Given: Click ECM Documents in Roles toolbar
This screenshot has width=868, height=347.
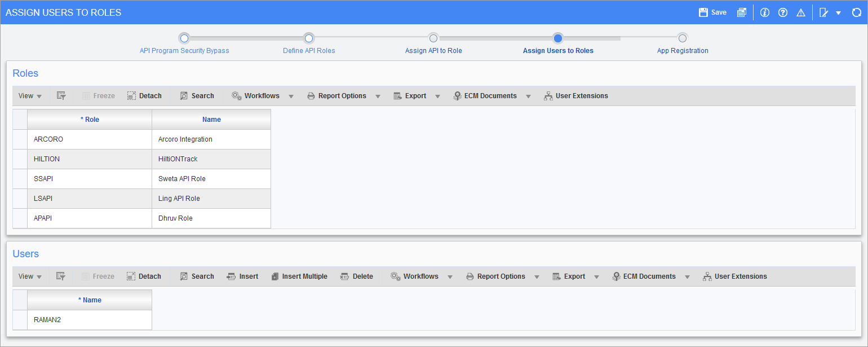Looking at the screenshot, I should tap(485, 96).
